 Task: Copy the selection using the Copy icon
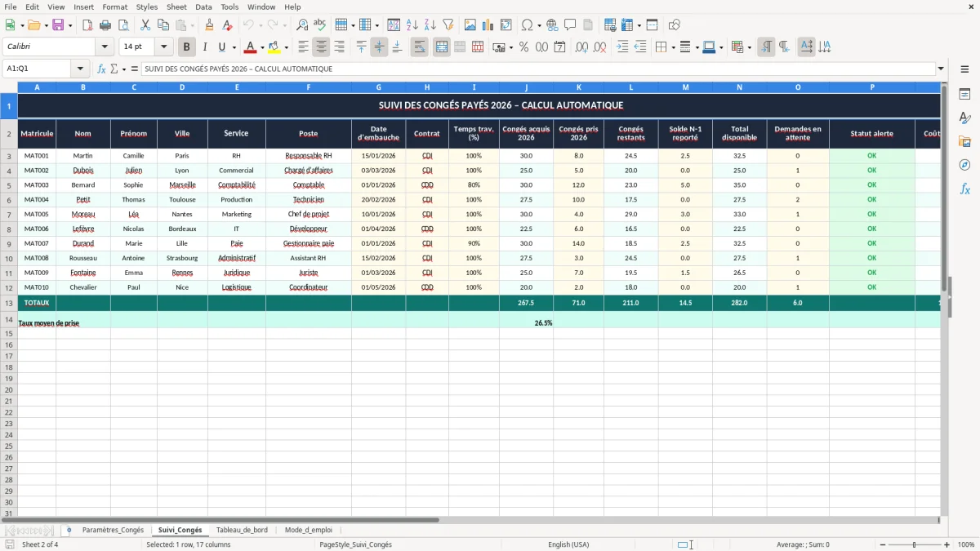point(163,25)
